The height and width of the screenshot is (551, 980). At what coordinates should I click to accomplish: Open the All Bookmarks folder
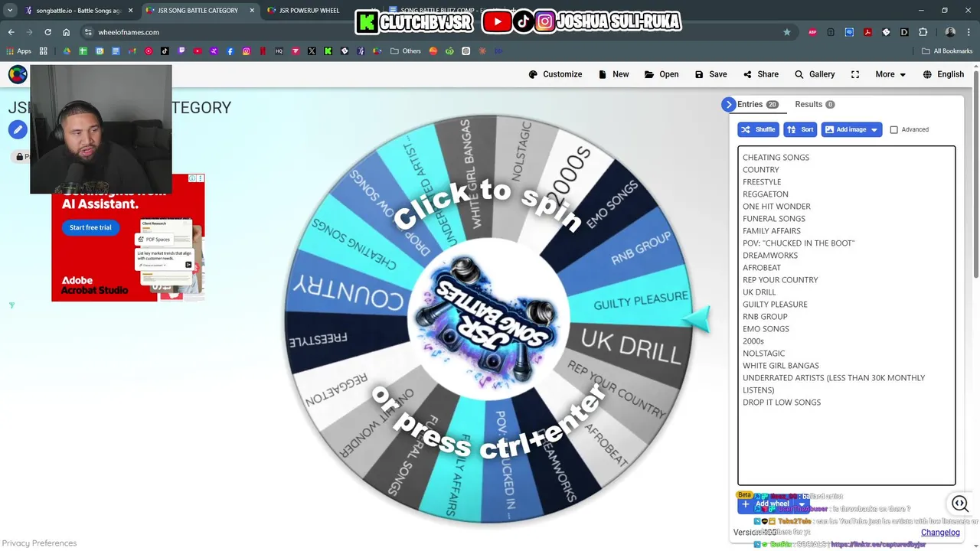(x=947, y=51)
